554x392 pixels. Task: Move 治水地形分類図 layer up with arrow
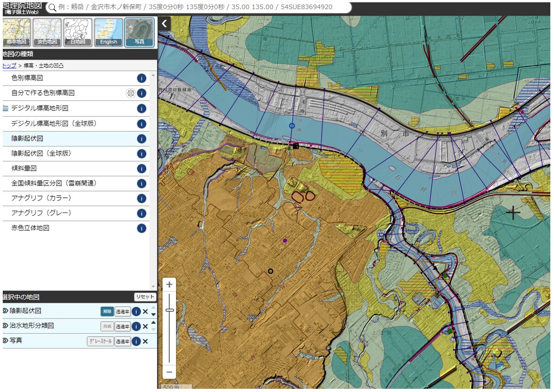click(153, 323)
